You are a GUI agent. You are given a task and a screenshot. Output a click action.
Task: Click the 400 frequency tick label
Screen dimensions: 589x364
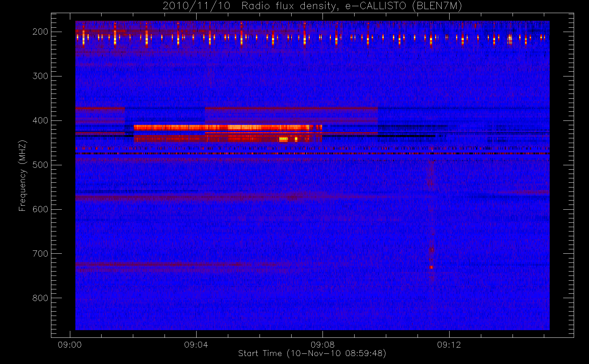(x=40, y=120)
